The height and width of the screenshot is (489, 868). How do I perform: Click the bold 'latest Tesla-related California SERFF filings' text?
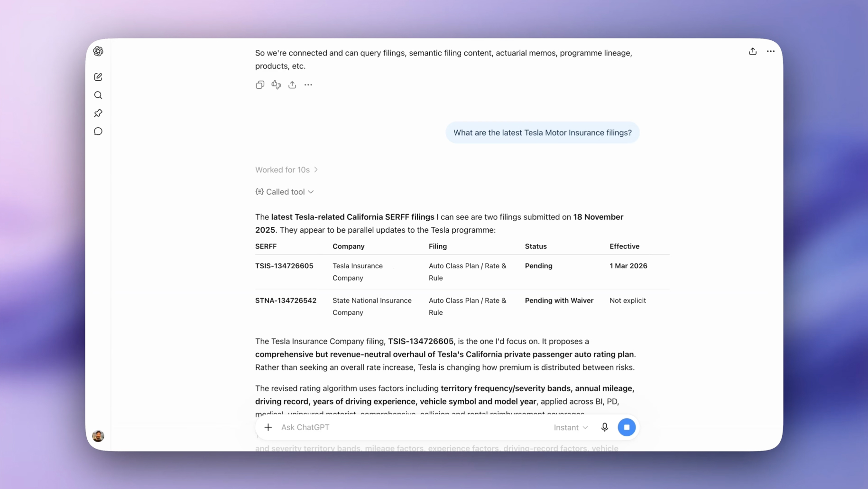[x=352, y=217]
